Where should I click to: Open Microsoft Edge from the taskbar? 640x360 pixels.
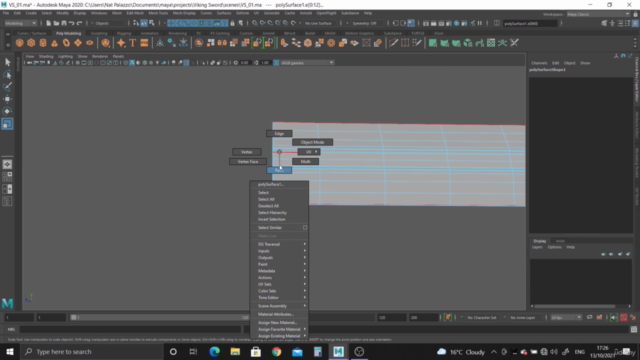pos(214,351)
